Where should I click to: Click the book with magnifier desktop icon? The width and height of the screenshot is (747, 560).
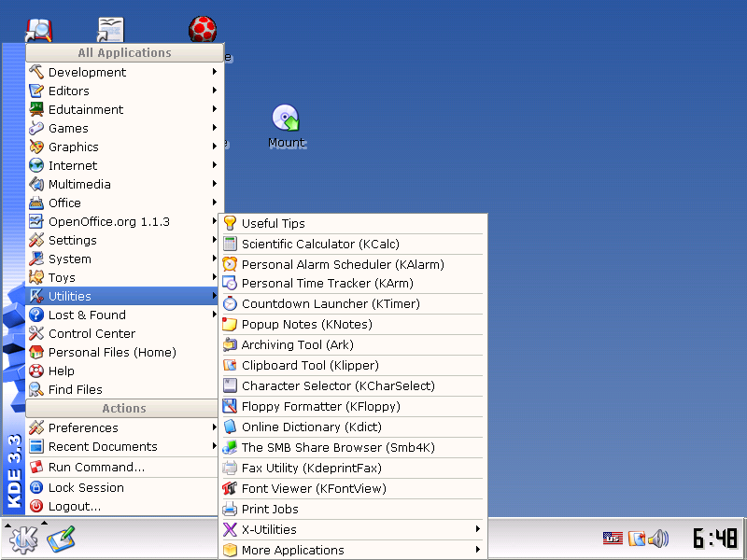pos(38,30)
